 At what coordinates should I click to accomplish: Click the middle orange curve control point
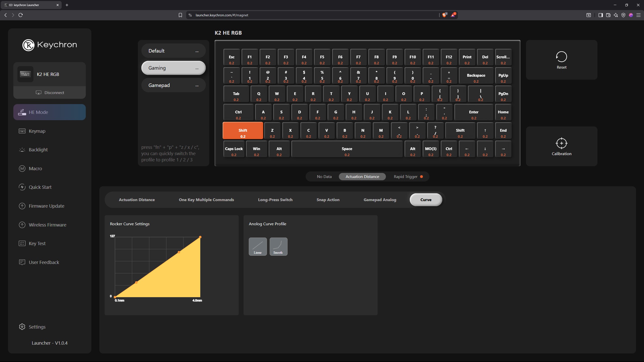click(179, 252)
